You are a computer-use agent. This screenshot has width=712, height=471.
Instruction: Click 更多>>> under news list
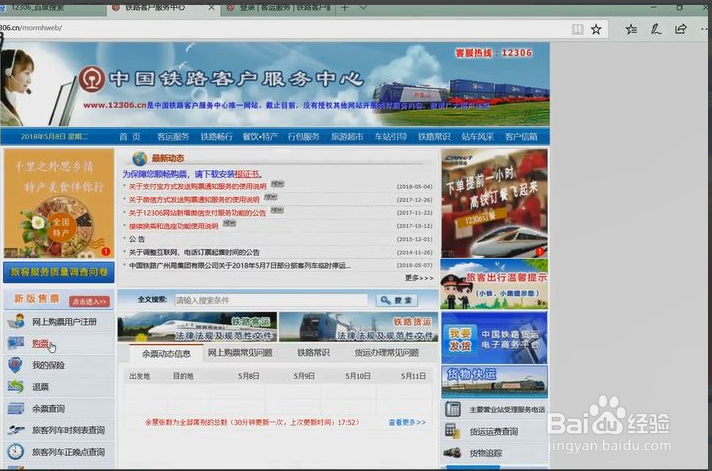click(x=419, y=278)
